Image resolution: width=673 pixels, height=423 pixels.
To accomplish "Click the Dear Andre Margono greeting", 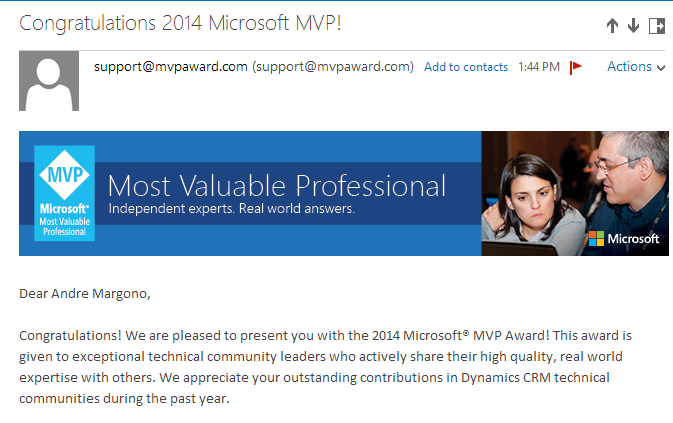I will pos(84,294).
